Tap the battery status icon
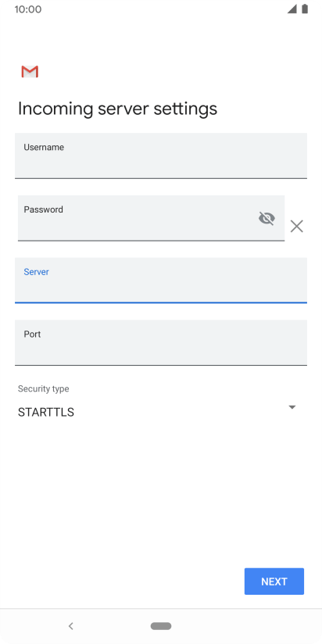 (305, 9)
